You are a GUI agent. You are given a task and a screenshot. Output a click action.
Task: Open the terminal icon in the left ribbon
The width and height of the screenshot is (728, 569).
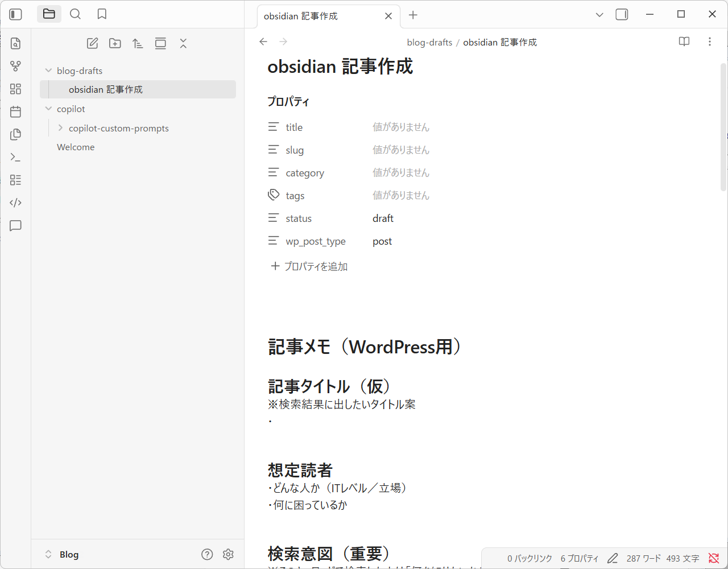point(15,157)
